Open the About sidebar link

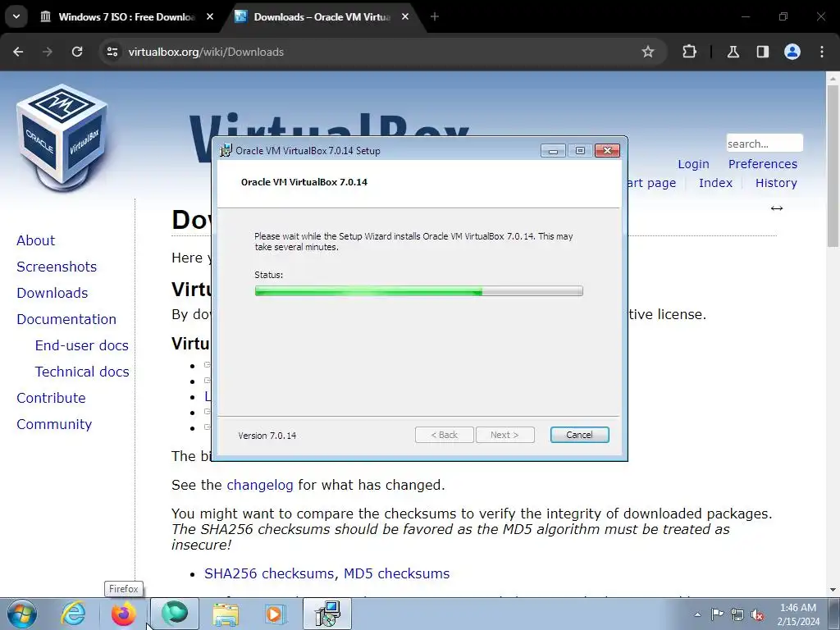pyautogui.click(x=35, y=240)
